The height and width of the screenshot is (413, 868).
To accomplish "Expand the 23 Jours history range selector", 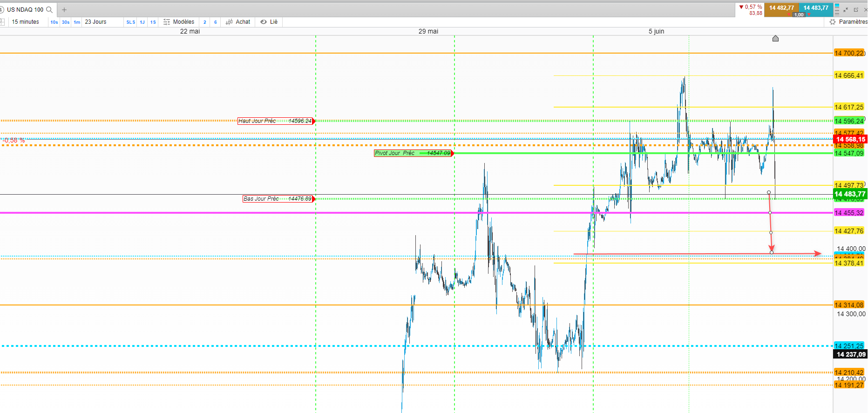I will (x=95, y=22).
